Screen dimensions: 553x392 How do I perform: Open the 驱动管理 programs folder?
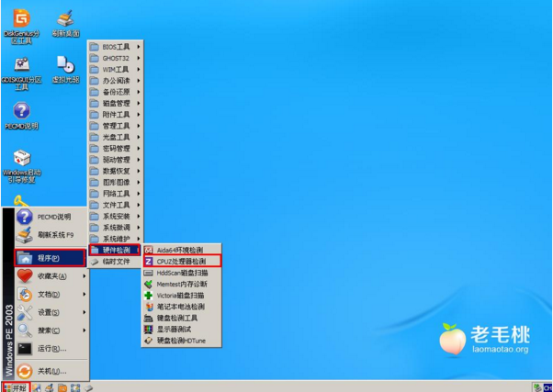[115, 160]
